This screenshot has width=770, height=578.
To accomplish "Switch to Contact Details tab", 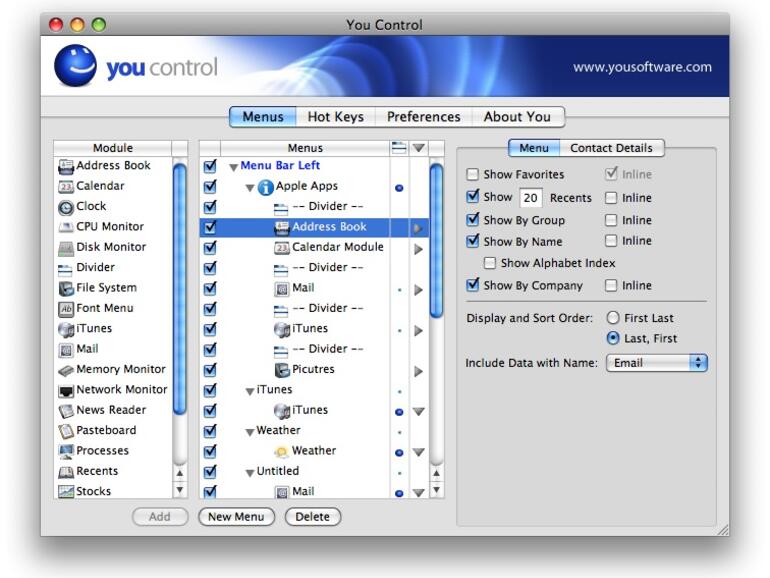I will (611, 148).
